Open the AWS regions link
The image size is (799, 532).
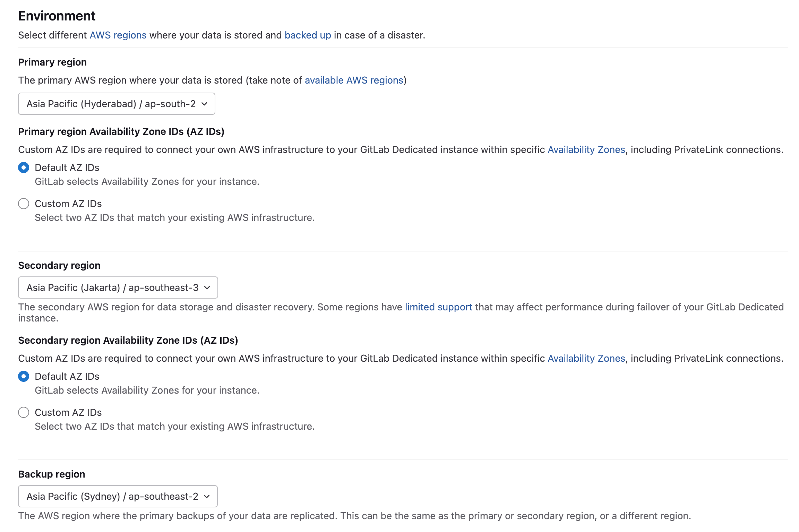tap(118, 35)
